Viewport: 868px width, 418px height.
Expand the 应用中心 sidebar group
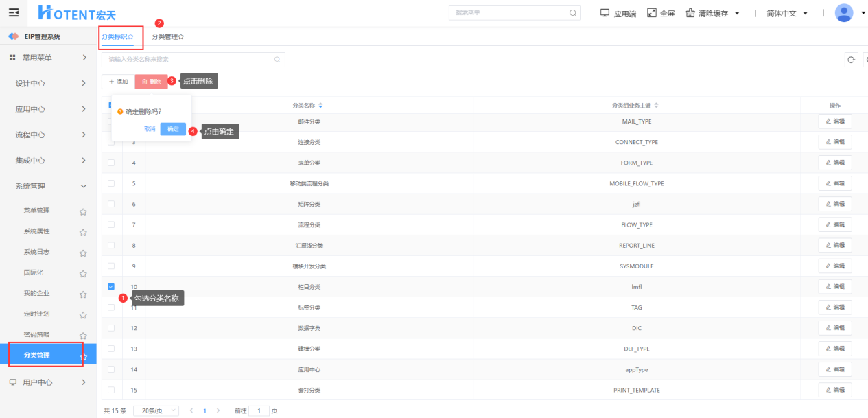48,109
